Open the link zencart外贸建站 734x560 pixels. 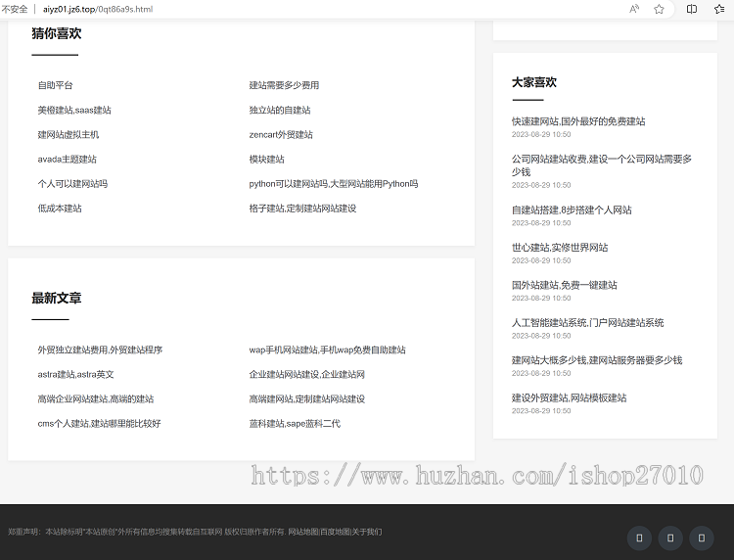coord(281,135)
